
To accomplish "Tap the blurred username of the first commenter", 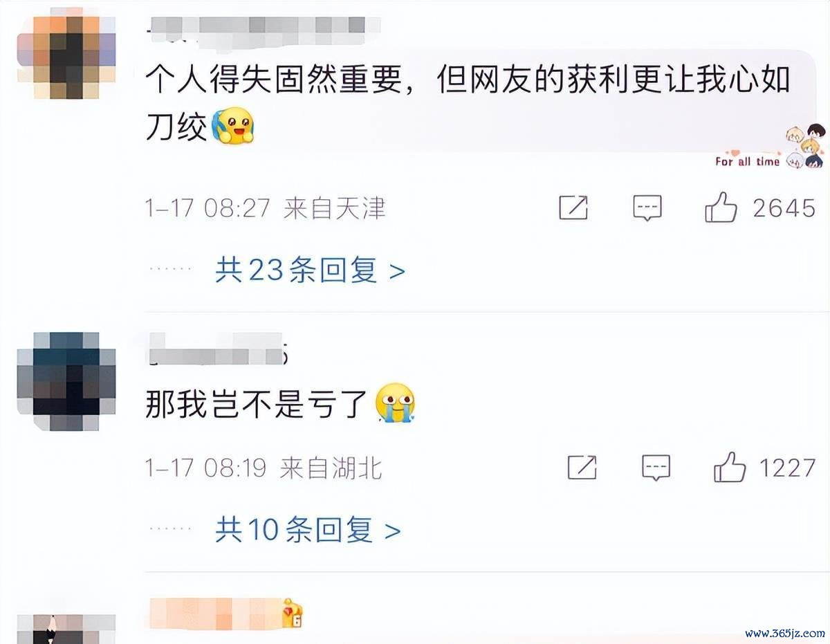I will pos(256,26).
